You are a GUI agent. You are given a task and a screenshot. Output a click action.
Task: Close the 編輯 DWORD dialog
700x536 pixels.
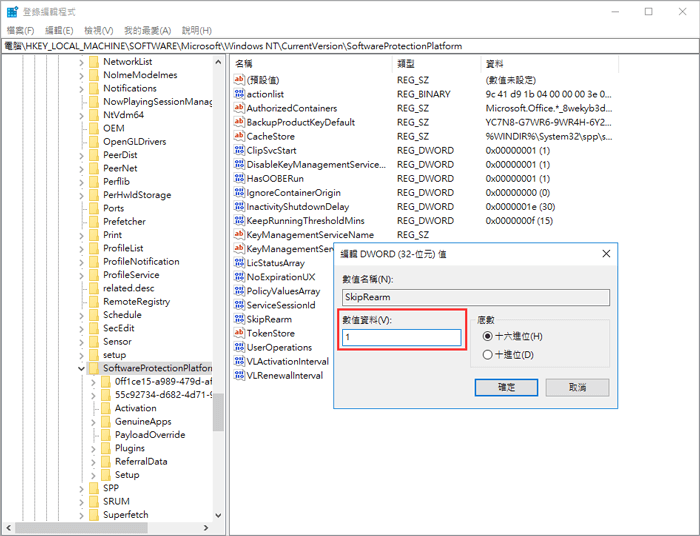click(606, 253)
